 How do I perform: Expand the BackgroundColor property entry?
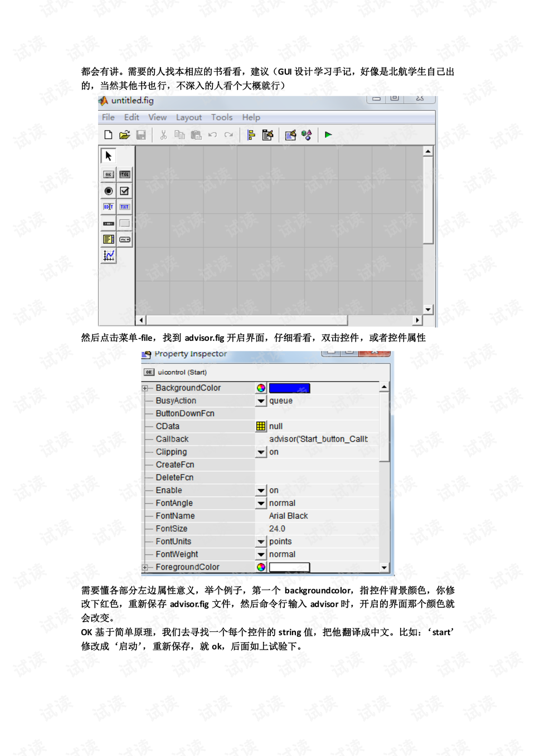point(144,388)
